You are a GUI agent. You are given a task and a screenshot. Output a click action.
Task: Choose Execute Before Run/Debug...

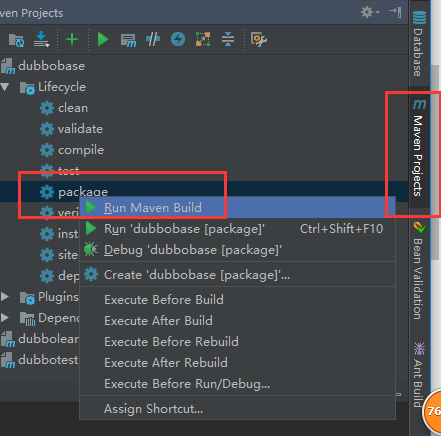click(237, 384)
